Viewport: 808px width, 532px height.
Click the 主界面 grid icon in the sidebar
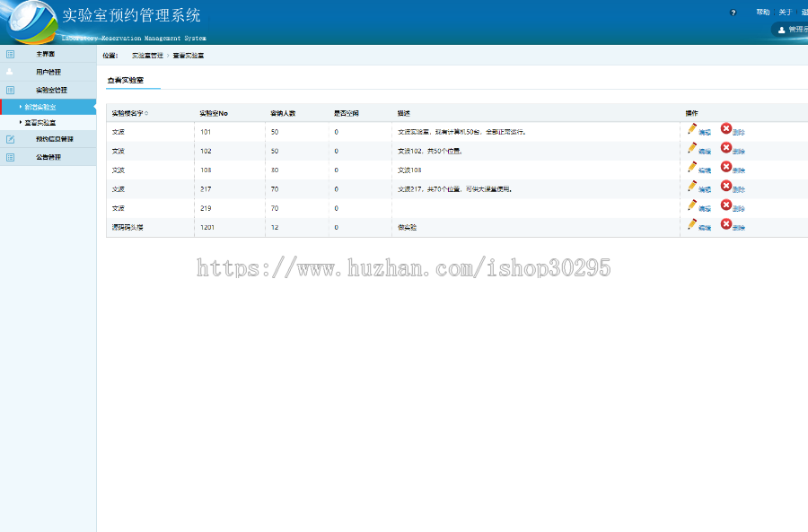point(11,53)
